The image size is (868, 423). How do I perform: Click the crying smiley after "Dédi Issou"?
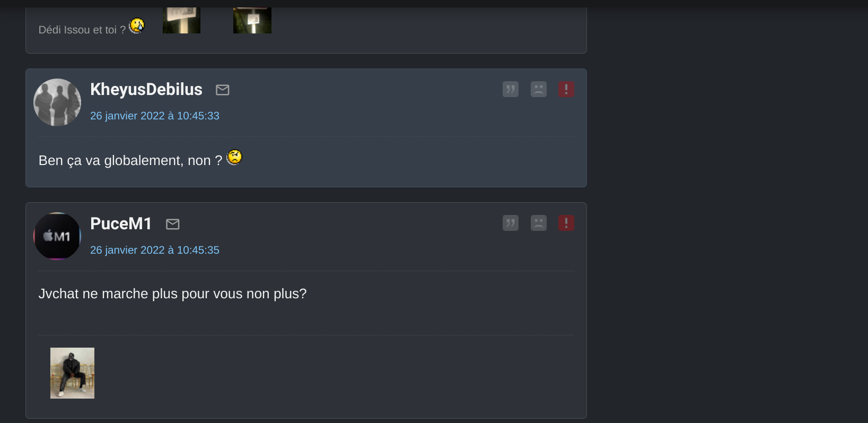137,25
